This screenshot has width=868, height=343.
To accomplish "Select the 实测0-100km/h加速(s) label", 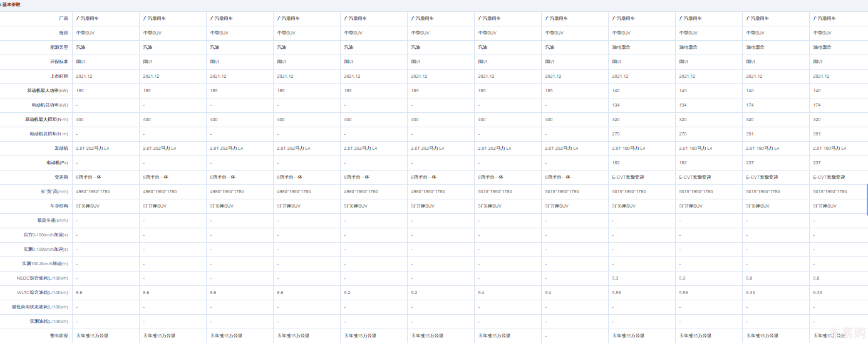I will pos(46,250).
